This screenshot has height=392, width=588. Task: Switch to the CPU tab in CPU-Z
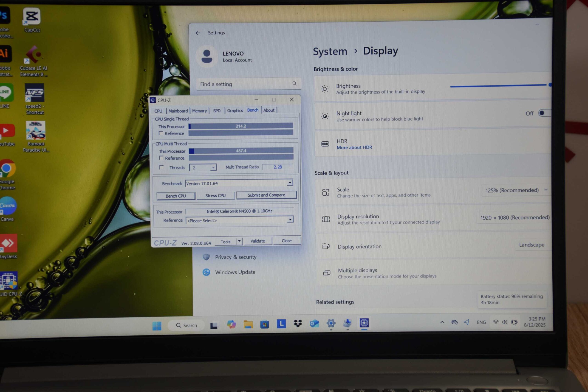pyautogui.click(x=158, y=111)
